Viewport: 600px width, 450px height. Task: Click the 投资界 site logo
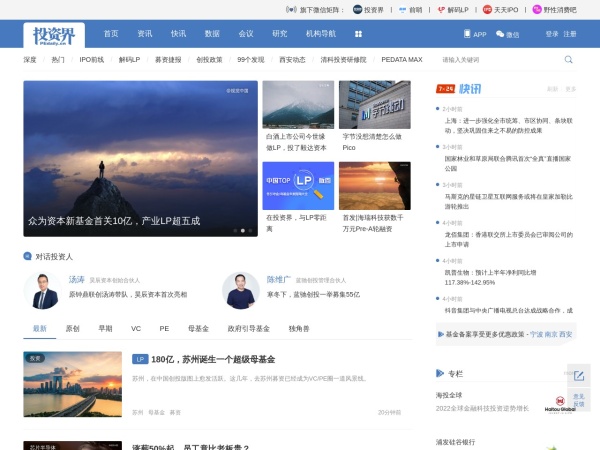click(x=54, y=34)
